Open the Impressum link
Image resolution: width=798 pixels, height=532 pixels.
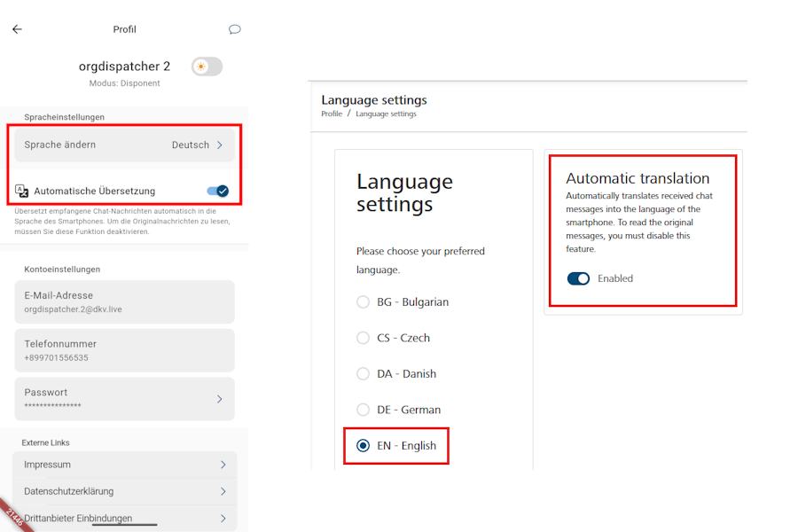(125, 465)
